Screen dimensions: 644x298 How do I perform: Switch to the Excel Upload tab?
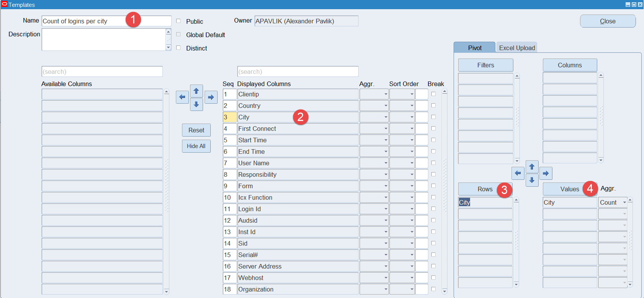pyautogui.click(x=517, y=48)
